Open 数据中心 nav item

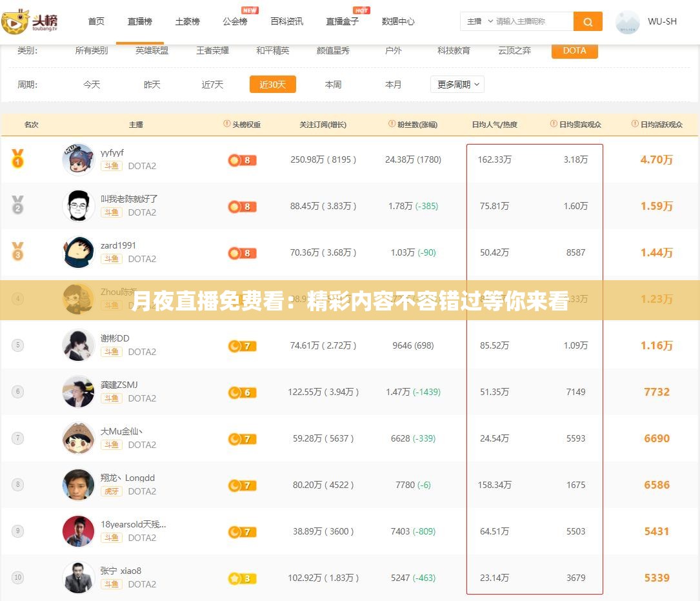pos(398,21)
